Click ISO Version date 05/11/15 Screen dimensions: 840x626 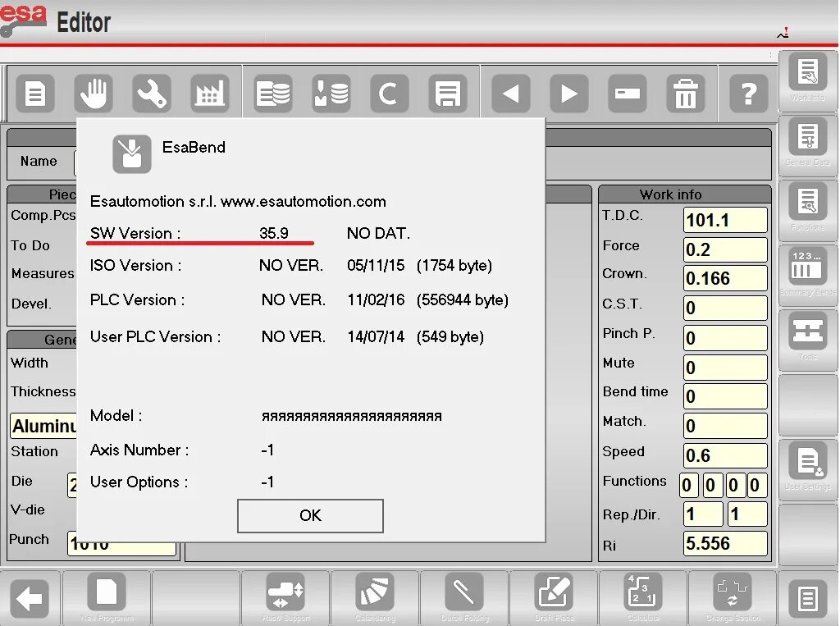tap(376, 265)
